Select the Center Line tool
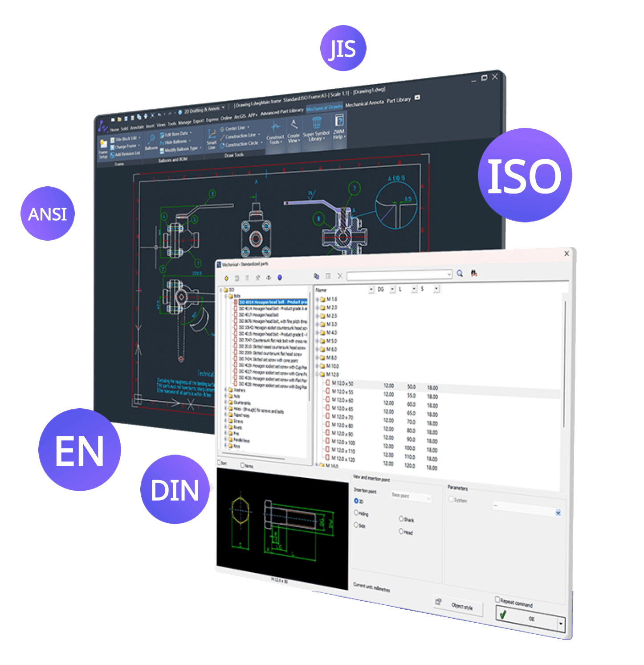The height and width of the screenshot is (665, 644). [234, 128]
